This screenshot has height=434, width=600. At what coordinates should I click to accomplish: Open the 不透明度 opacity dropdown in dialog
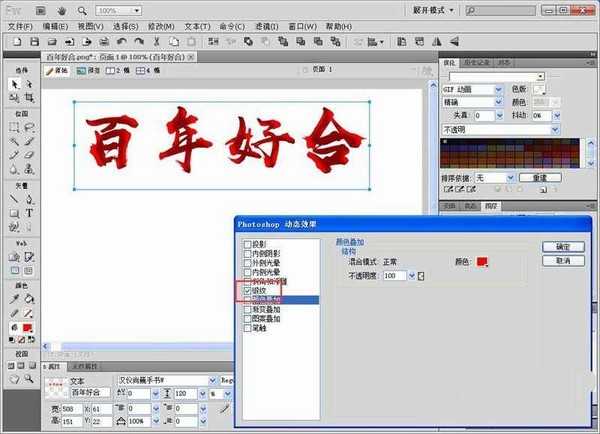(421, 275)
